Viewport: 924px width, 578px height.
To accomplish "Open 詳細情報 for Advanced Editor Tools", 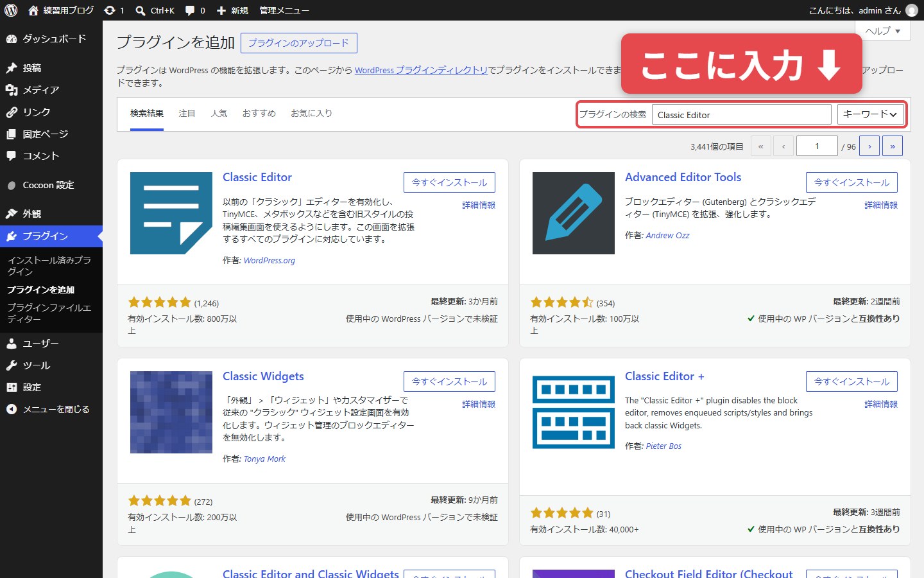I will coord(881,205).
